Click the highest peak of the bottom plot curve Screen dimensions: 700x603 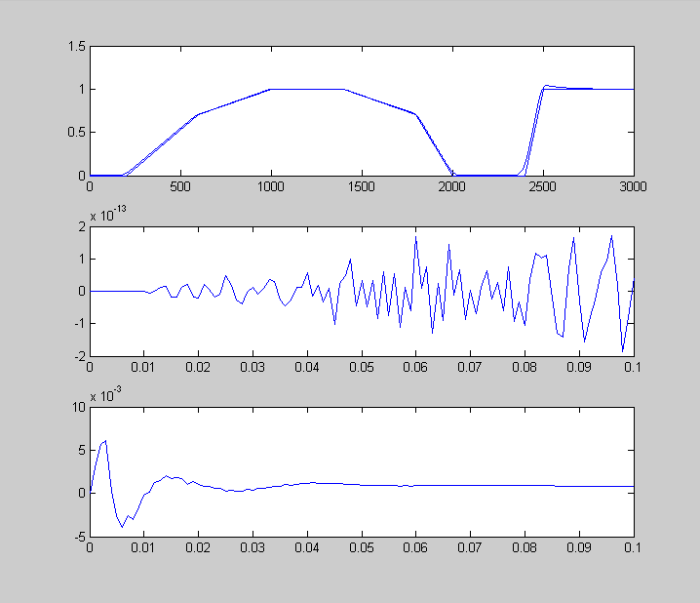point(105,441)
